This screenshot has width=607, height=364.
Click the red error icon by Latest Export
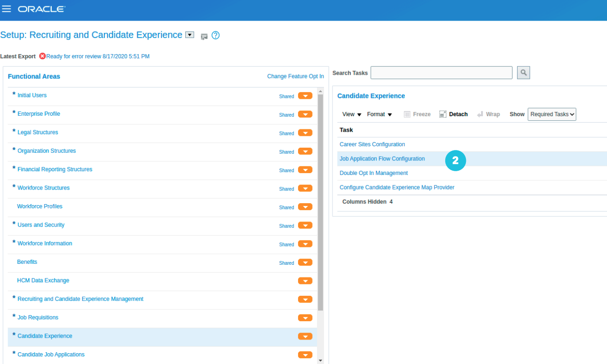[42, 56]
